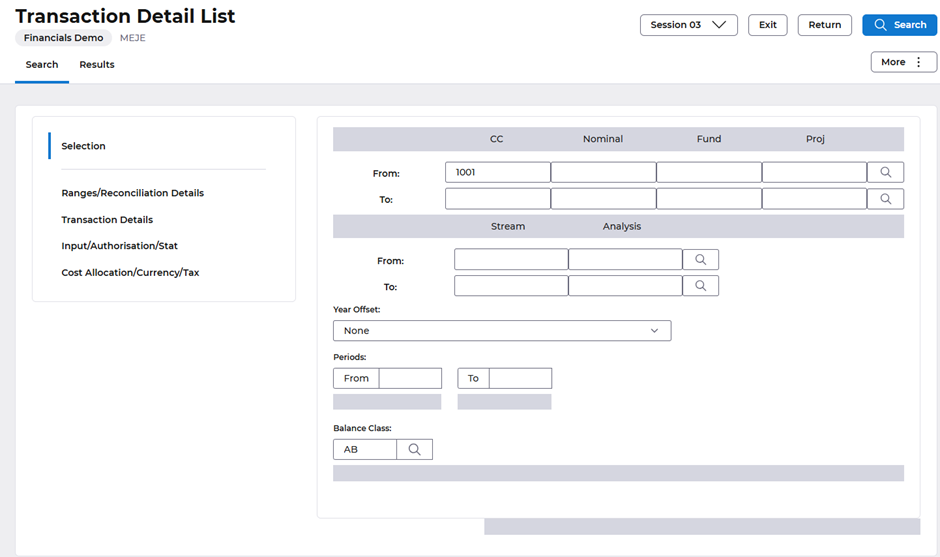The height and width of the screenshot is (557, 940).
Task: Click the CC From field containing 1001
Action: 497,172
